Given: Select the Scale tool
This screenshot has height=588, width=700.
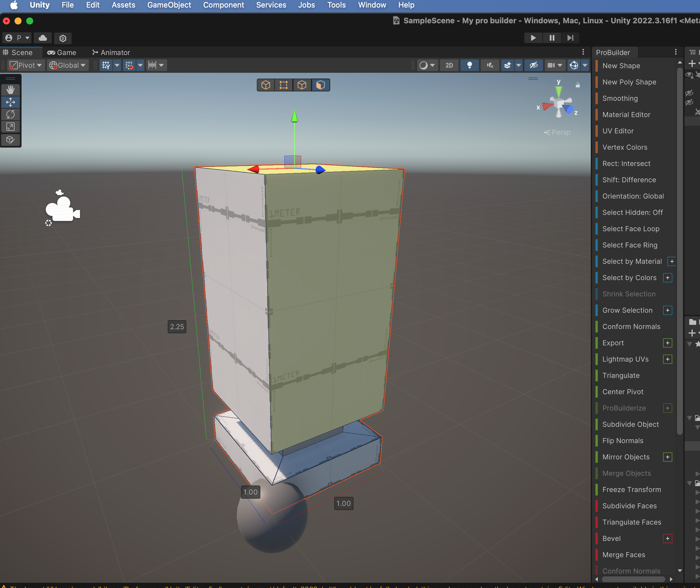Looking at the screenshot, I should (10, 127).
